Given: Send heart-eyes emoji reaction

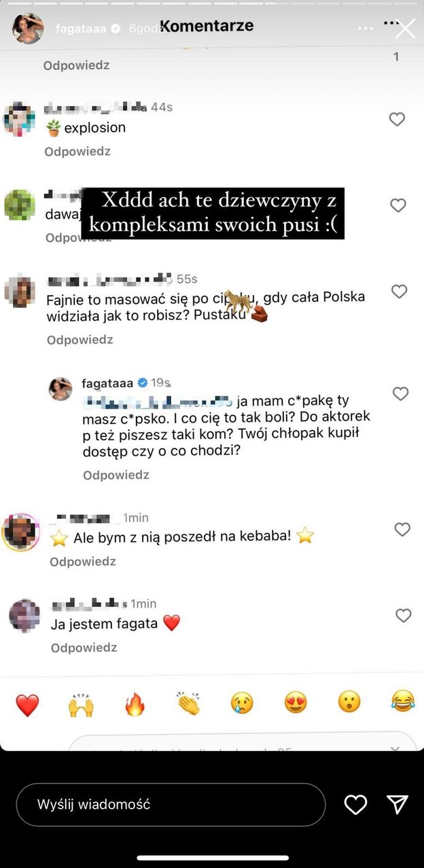Looking at the screenshot, I should pos(296,704).
